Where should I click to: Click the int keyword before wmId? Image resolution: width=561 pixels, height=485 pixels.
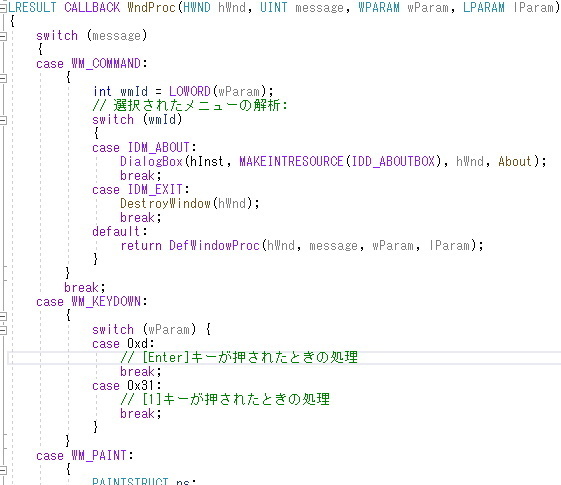pyautogui.click(x=102, y=92)
